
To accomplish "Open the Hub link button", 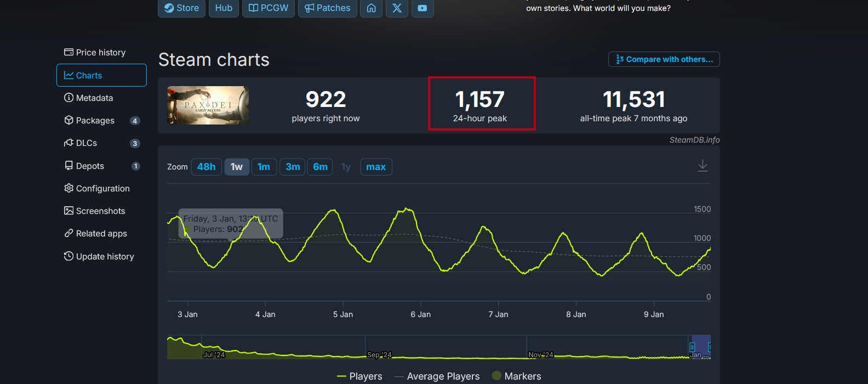I will coord(224,8).
